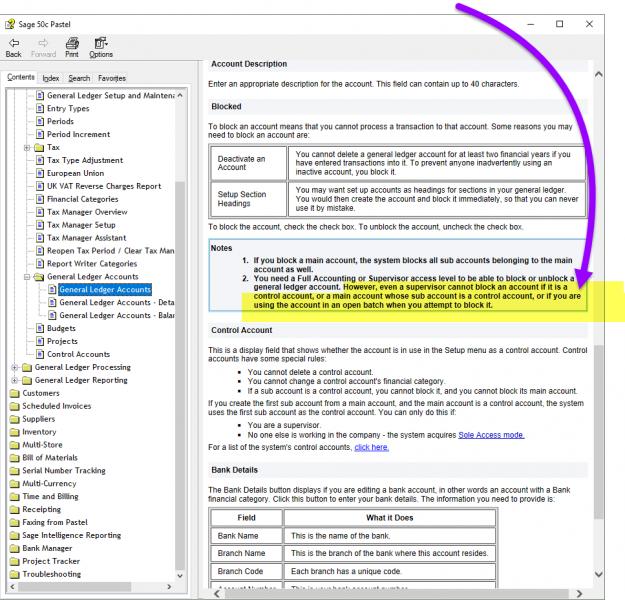
Task: Expand the General Ledger Processing node
Action: [x=13, y=367]
